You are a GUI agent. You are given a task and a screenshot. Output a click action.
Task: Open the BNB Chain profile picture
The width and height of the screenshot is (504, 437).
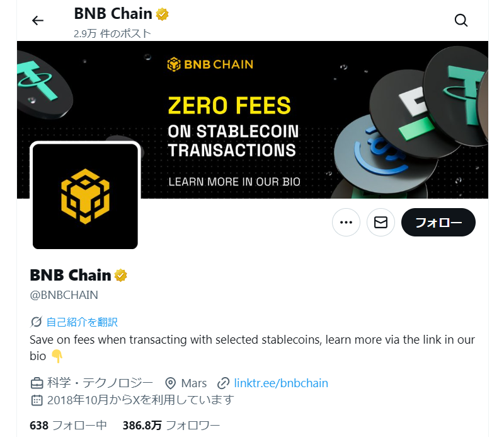tap(85, 196)
